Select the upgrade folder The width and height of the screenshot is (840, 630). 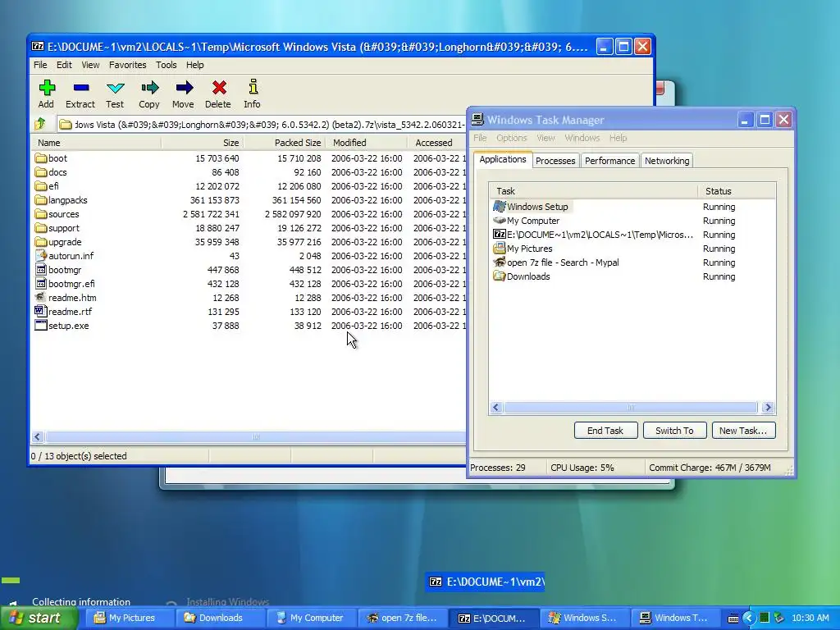[58, 242]
